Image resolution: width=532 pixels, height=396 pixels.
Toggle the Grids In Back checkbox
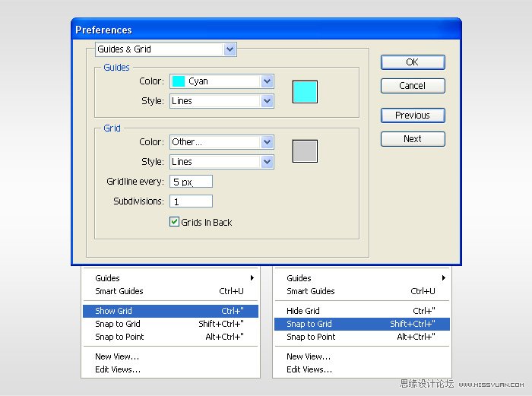coord(174,223)
